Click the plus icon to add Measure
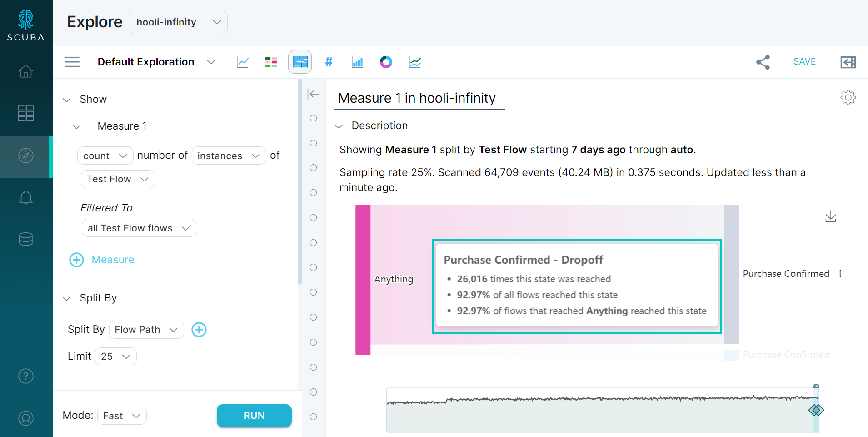The height and width of the screenshot is (437, 868). pyautogui.click(x=76, y=260)
